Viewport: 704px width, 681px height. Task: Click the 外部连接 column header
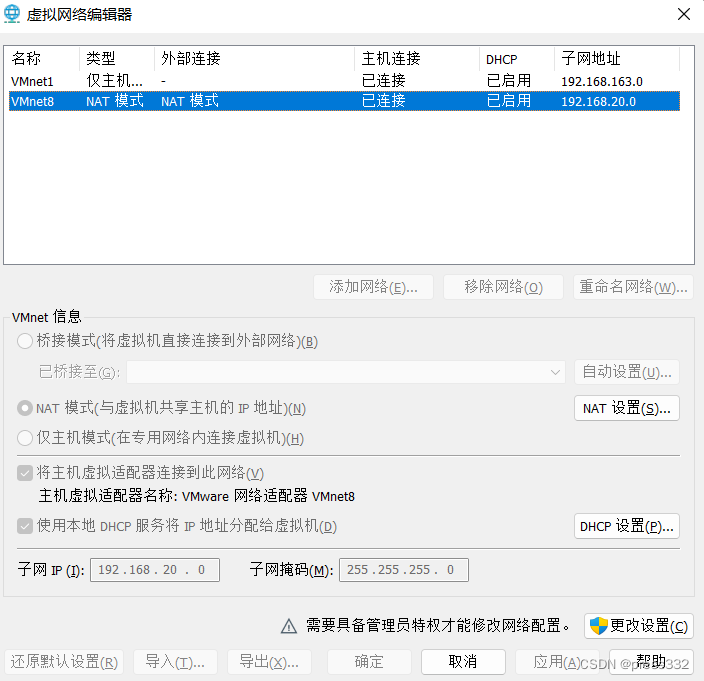[254, 58]
